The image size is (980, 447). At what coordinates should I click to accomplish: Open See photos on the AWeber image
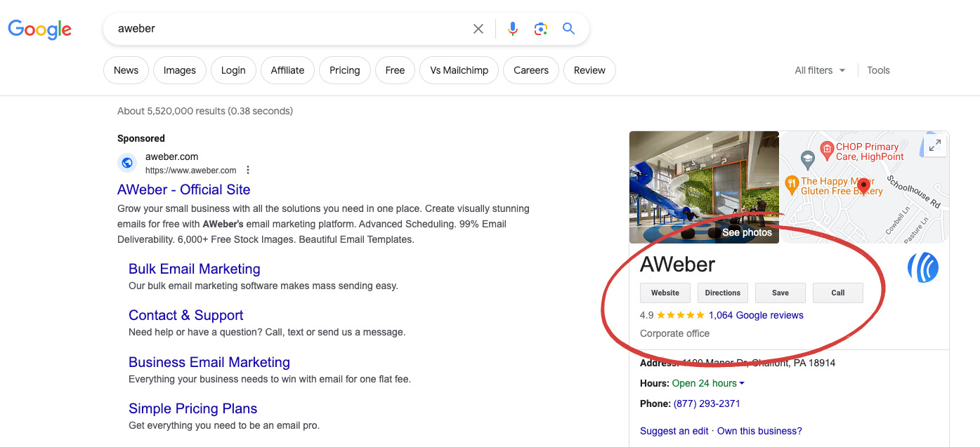tap(747, 232)
